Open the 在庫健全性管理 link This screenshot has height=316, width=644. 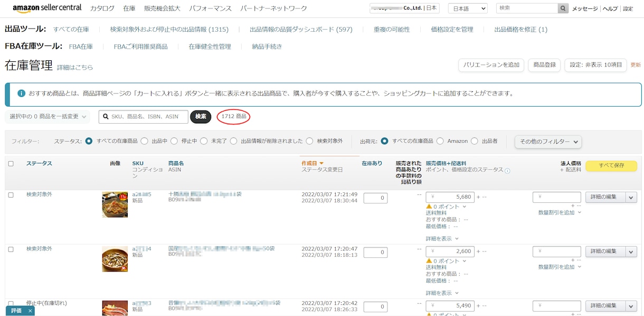click(210, 47)
